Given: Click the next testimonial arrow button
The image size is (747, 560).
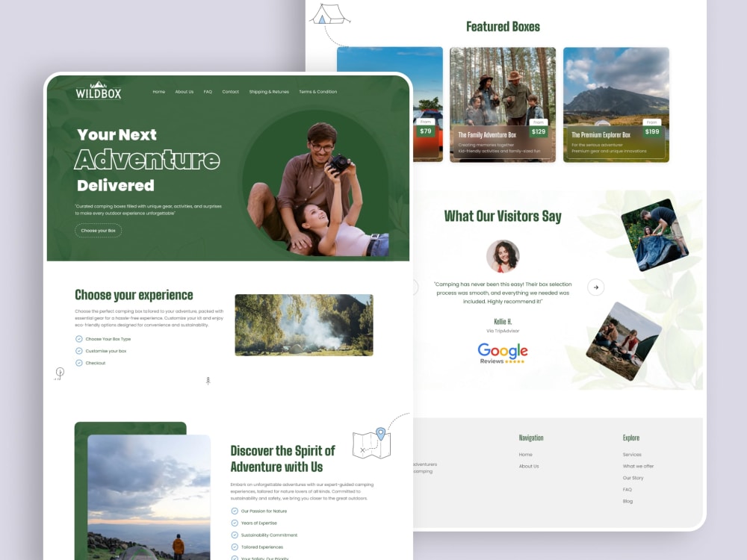Looking at the screenshot, I should point(595,287).
